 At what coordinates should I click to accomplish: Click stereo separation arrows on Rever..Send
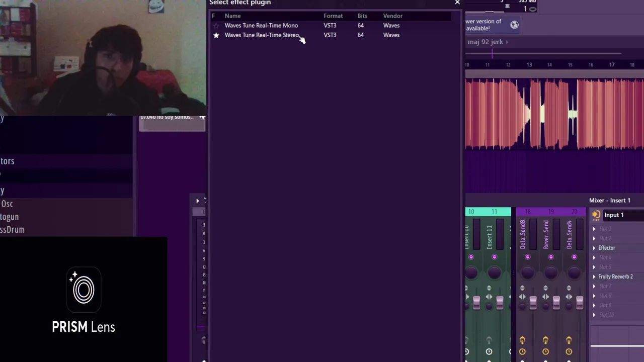[545, 296]
